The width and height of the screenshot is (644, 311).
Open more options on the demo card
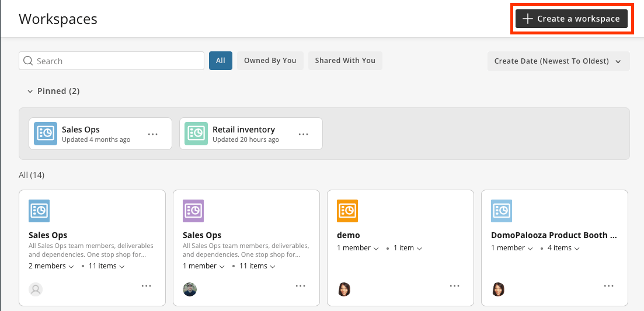tap(455, 286)
